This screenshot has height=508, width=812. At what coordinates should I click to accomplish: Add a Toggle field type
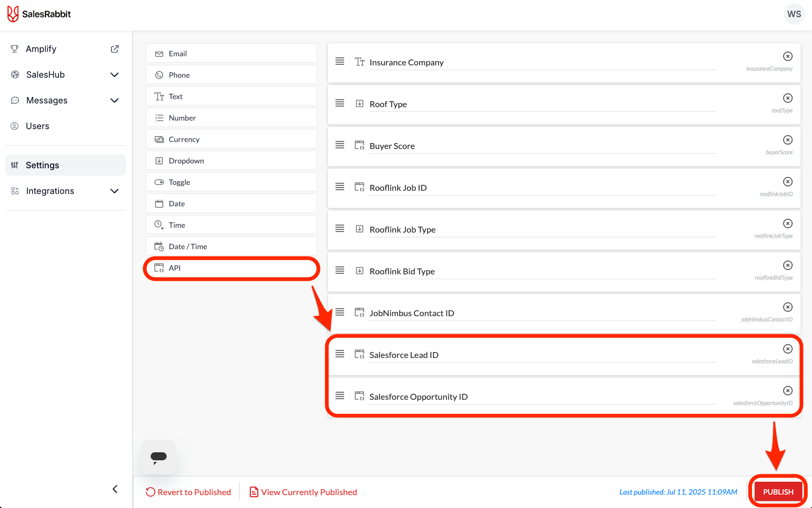232,182
